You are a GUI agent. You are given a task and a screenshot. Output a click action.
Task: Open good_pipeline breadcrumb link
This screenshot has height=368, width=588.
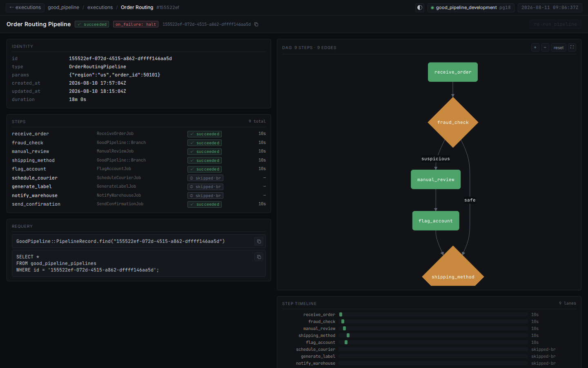[x=63, y=7]
